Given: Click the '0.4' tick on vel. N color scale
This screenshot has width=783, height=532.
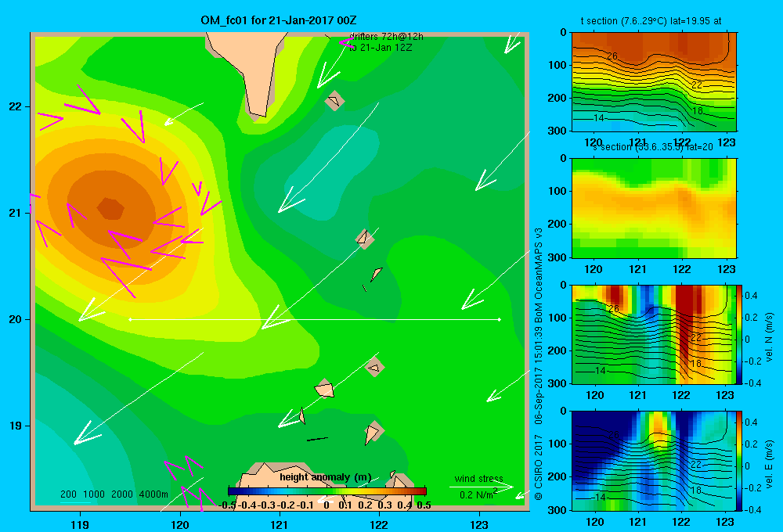Looking at the screenshot, I should [x=751, y=296].
